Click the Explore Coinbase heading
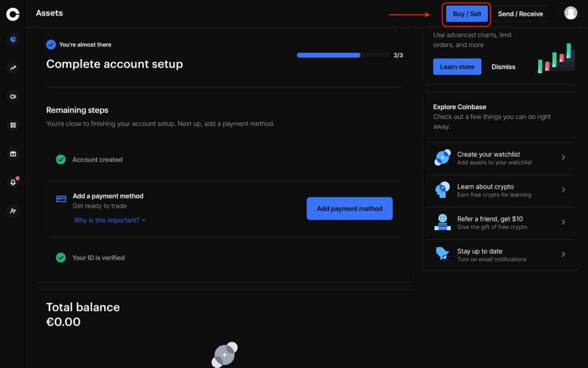The image size is (588, 368). click(459, 107)
